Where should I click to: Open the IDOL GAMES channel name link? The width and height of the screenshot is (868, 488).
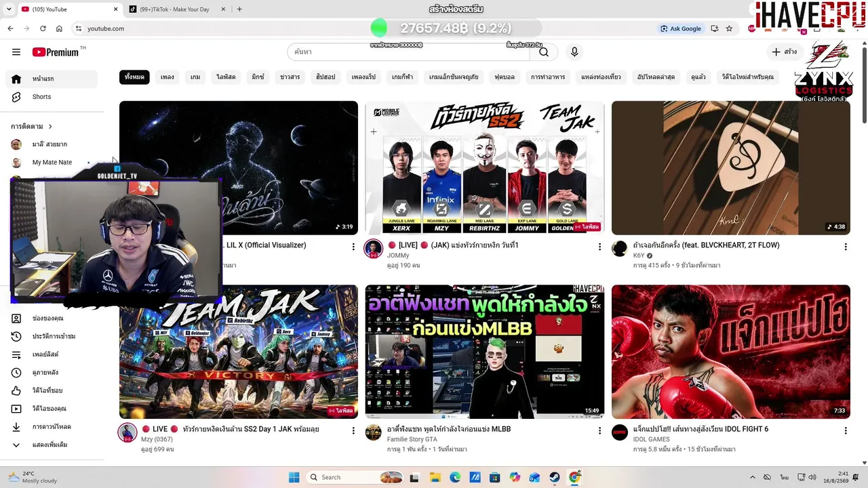click(x=651, y=439)
